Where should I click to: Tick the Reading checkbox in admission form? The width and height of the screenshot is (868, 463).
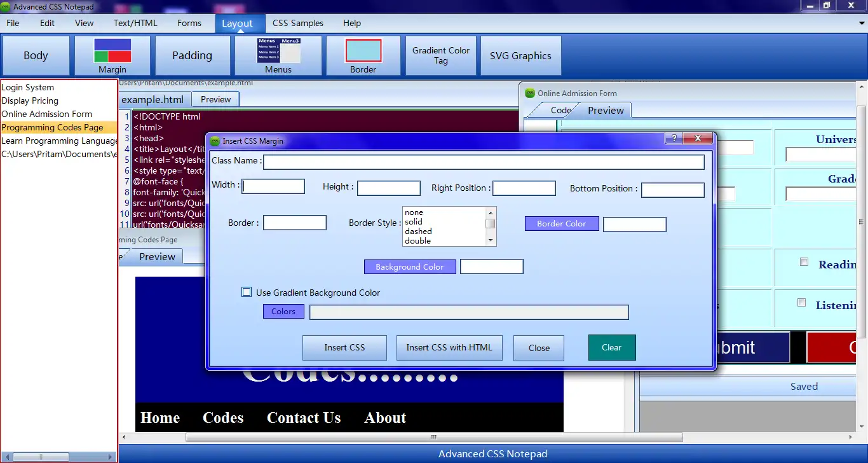click(804, 262)
